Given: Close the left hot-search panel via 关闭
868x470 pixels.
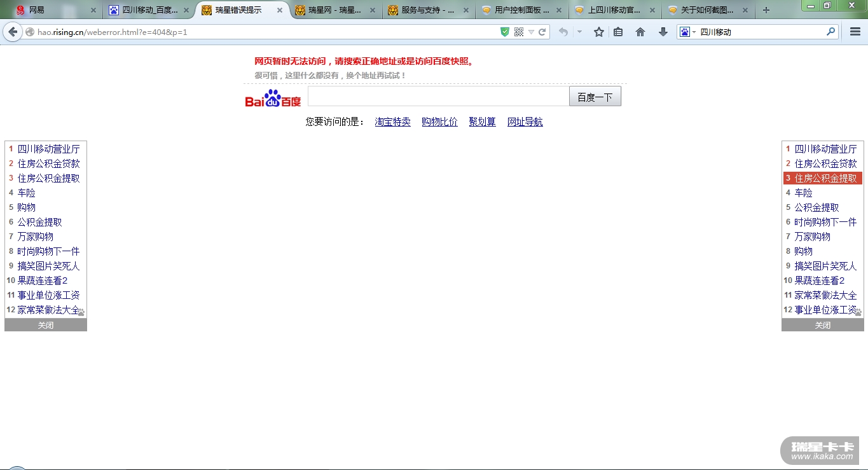Looking at the screenshot, I should coord(46,325).
